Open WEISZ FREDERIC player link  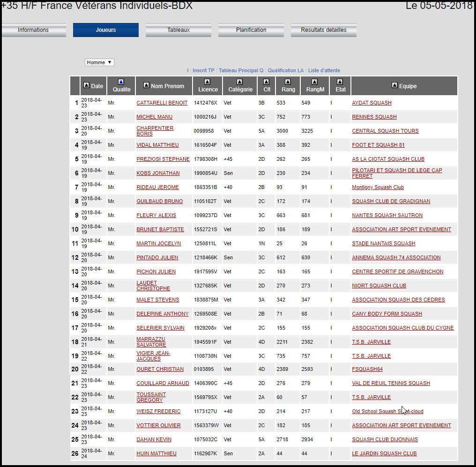tap(158, 411)
